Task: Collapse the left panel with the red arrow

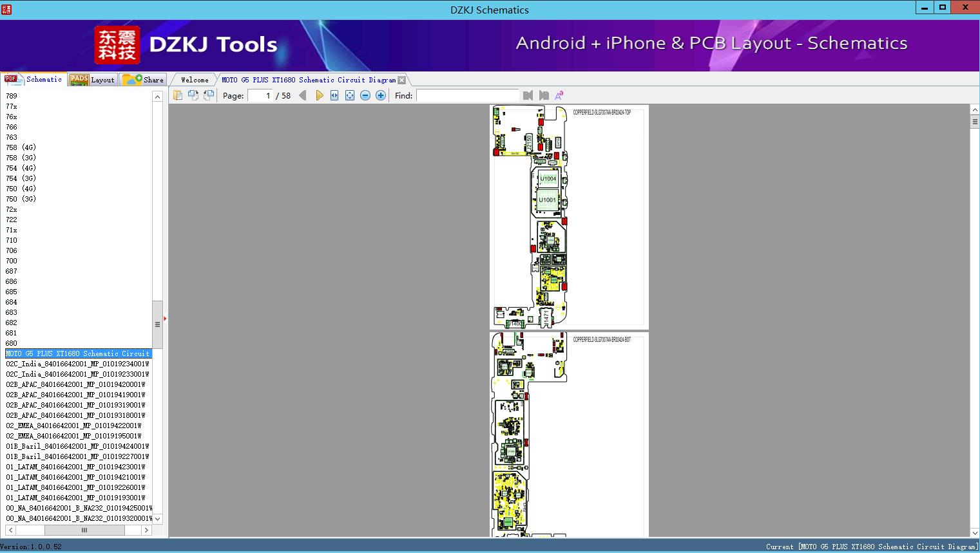Action: click(x=165, y=318)
